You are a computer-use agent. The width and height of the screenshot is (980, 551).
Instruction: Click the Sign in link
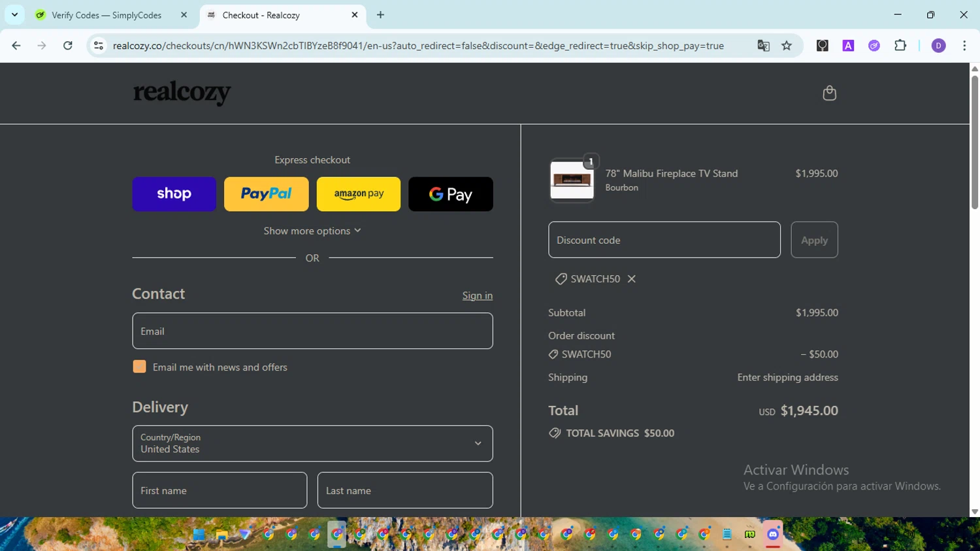(478, 295)
